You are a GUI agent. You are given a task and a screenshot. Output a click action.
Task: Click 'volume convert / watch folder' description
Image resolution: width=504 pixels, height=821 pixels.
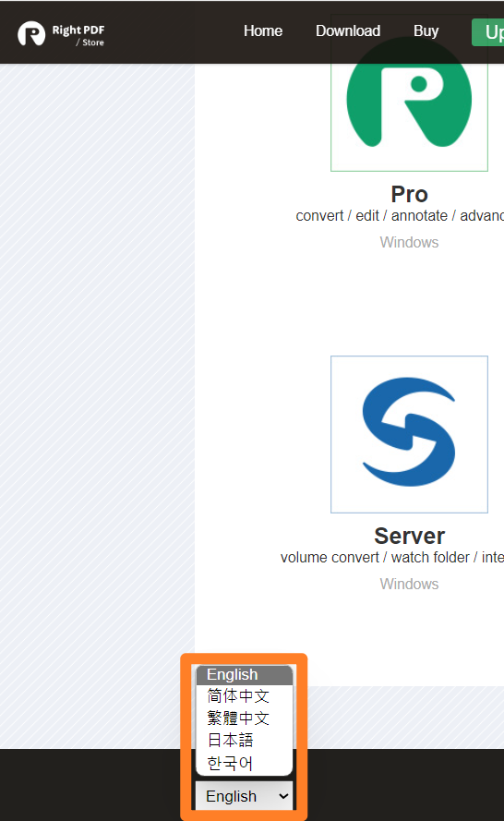coord(392,557)
